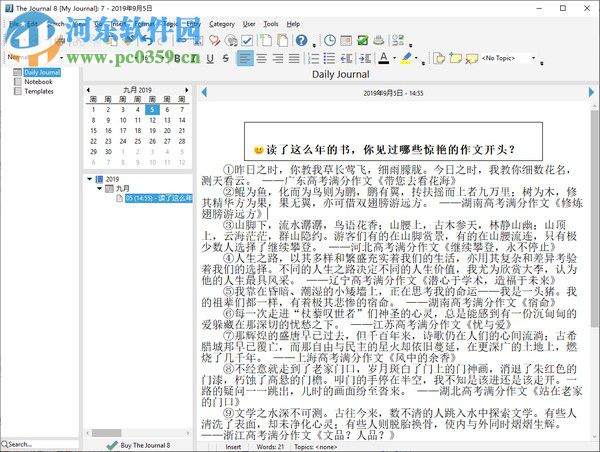Justify the paragraph text
Viewport: 600px width, 452px height.
294,58
